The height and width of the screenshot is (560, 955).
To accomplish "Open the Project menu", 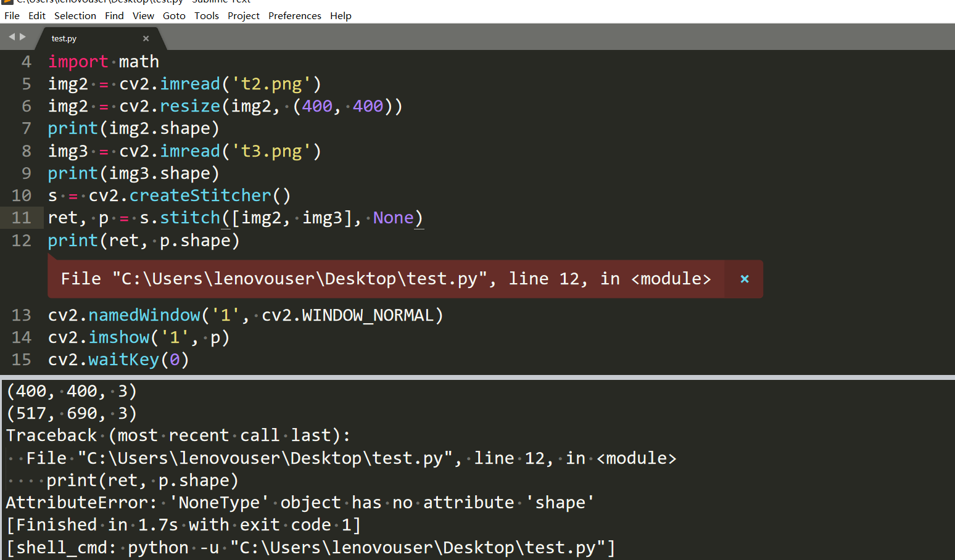I will tap(244, 15).
